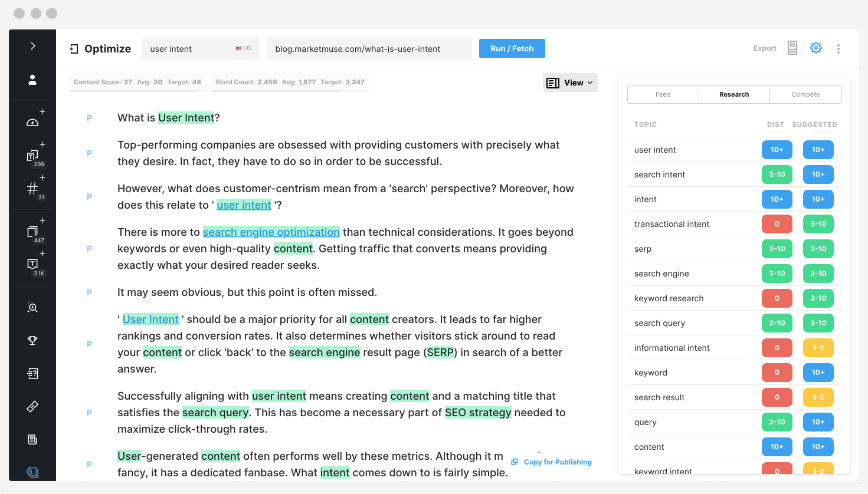This screenshot has width=868, height=494.
Task: Click the red 0 badge for transactional intent
Action: tap(777, 224)
